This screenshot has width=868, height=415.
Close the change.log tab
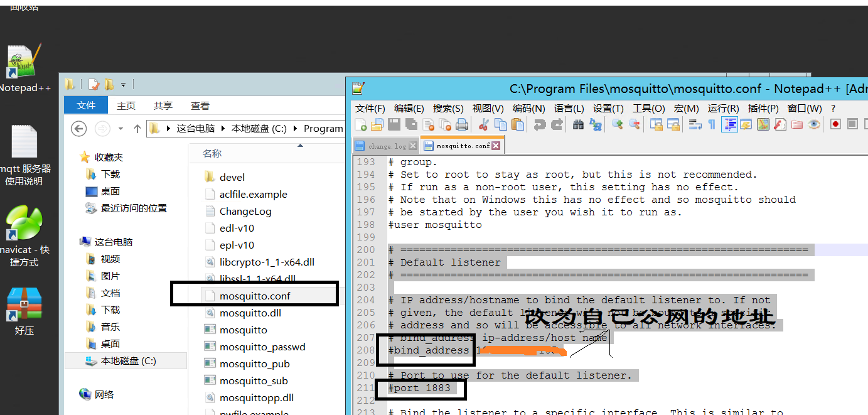click(x=413, y=146)
